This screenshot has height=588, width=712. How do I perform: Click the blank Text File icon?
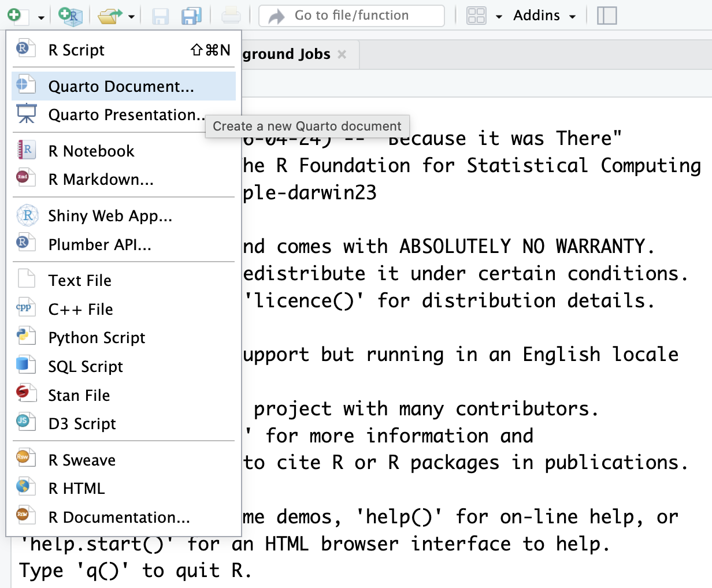tap(26, 278)
